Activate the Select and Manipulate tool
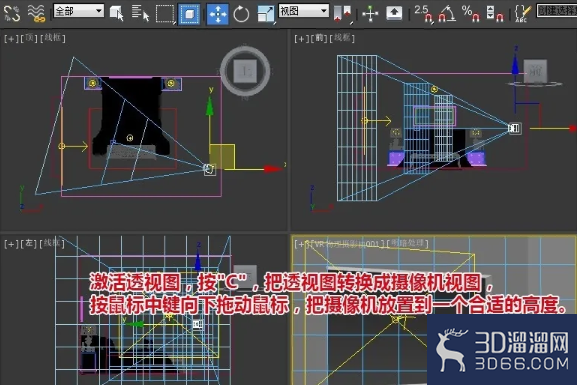Image resolution: width=577 pixels, height=385 pixels. point(370,14)
